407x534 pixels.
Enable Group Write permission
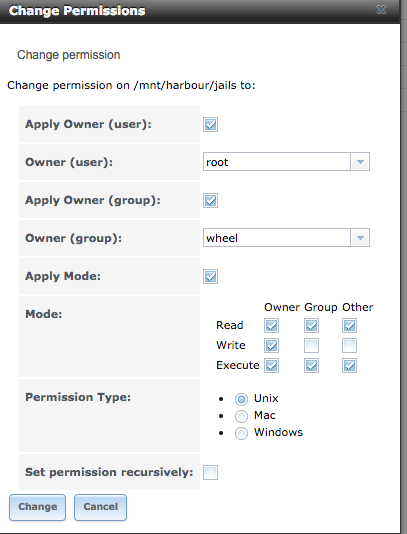point(312,346)
